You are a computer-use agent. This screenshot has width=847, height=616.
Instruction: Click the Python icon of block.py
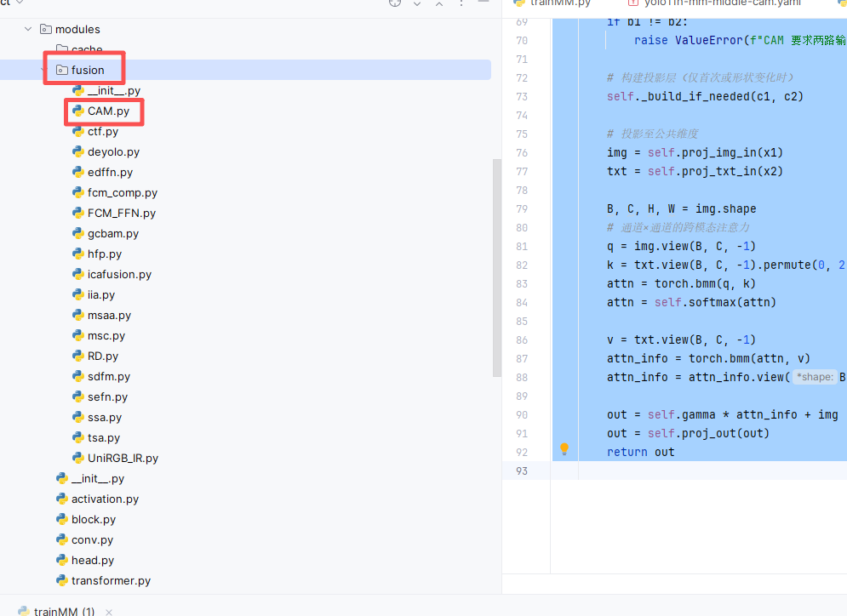[62, 519]
